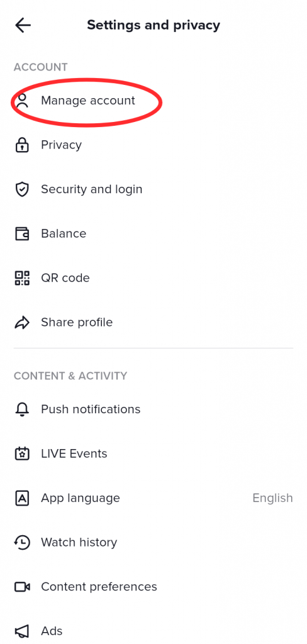The width and height of the screenshot is (307, 644).
Task: Click the Share profile arrow icon
Action: click(22, 323)
